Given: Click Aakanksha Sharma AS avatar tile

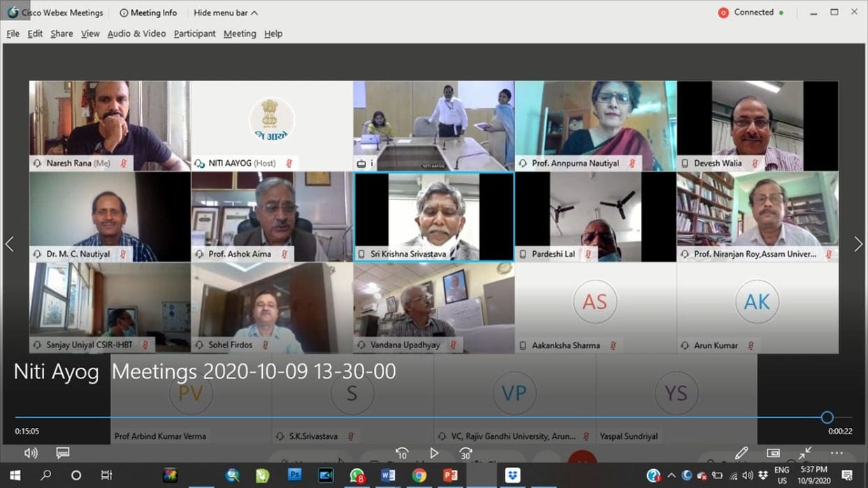Looking at the screenshot, I should tap(595, 308).
